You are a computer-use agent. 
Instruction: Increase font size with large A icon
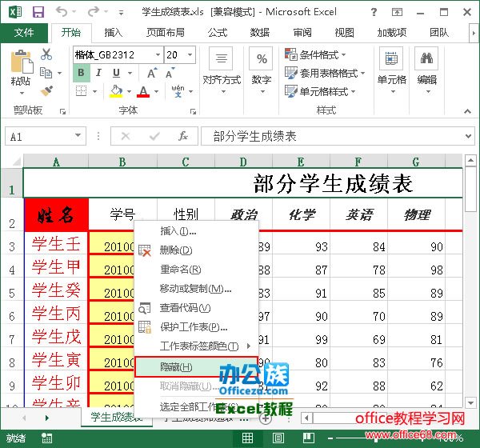click(152, 73)
